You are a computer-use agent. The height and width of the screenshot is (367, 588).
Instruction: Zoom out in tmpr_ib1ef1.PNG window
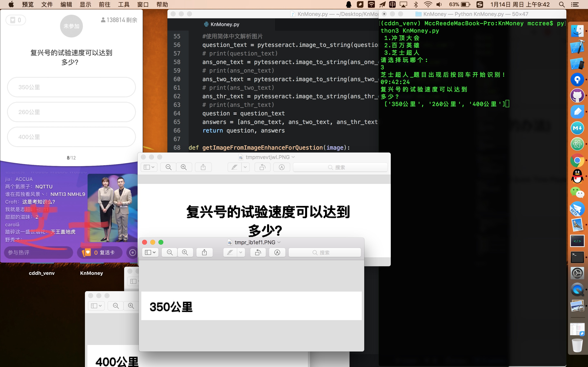170,252
